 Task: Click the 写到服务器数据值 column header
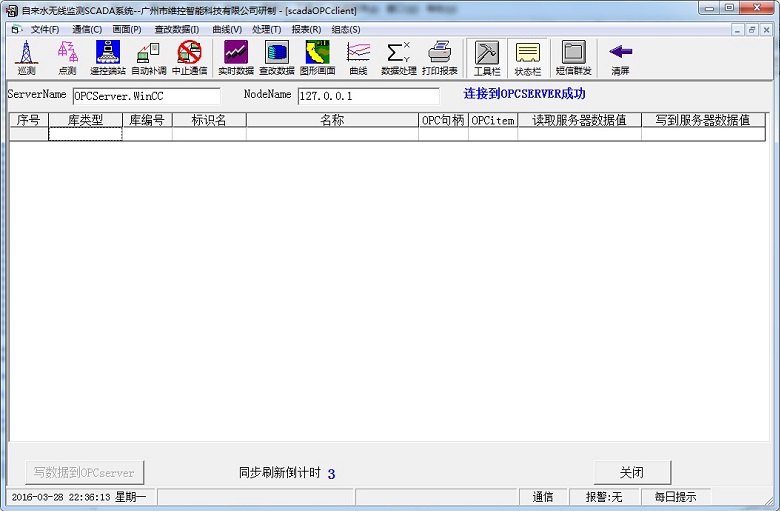[x=703, y=120]
